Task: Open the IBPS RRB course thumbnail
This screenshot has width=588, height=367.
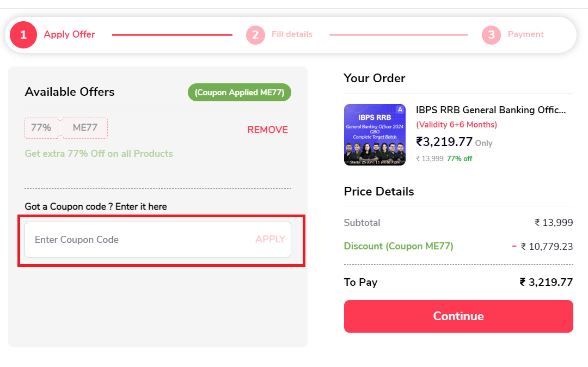Action: (375, 134)
